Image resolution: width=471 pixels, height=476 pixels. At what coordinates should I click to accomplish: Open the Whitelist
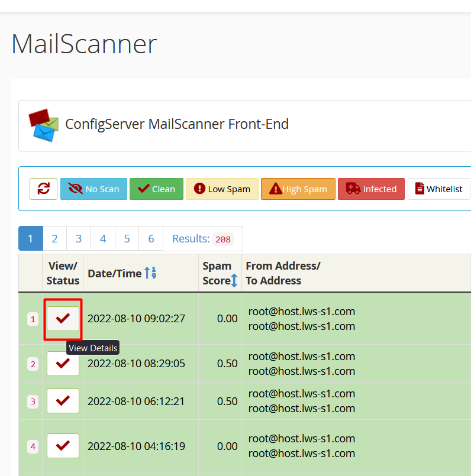438,189
